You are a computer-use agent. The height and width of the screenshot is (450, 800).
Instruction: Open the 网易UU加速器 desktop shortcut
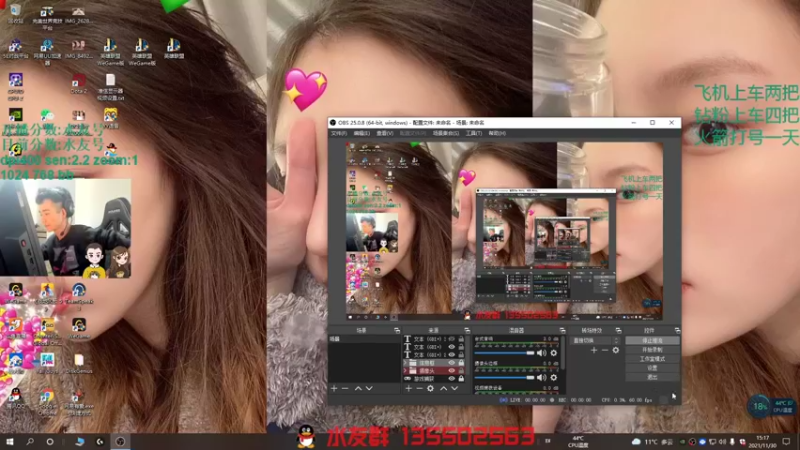pyautogui.click(x=47, y=51)
